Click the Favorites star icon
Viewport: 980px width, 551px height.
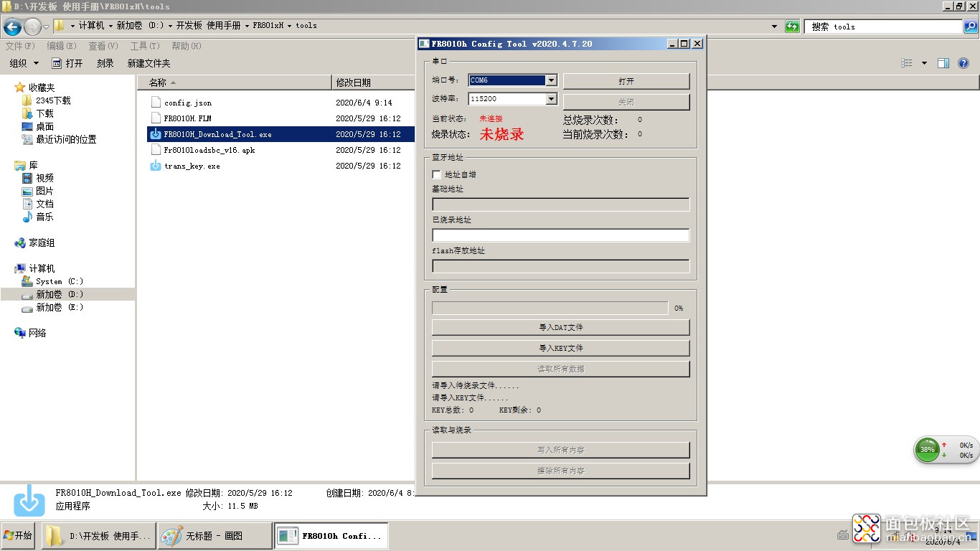pos(20,88)
